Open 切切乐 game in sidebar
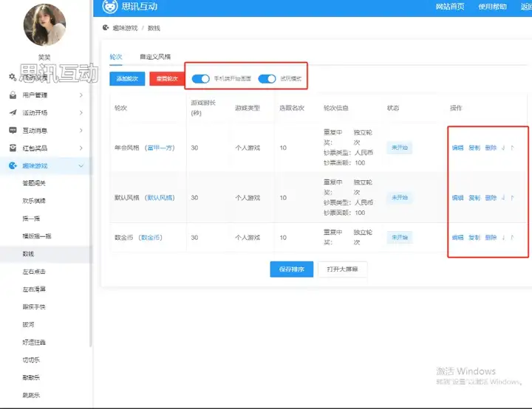This screenshot has width=532, height=409. [31, 360]
